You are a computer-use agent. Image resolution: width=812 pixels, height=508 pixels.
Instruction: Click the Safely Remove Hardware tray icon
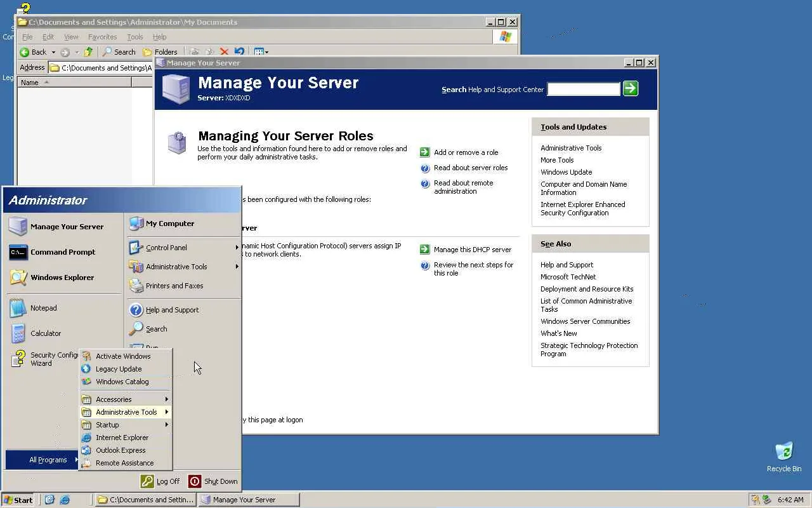tap(766, 500)
